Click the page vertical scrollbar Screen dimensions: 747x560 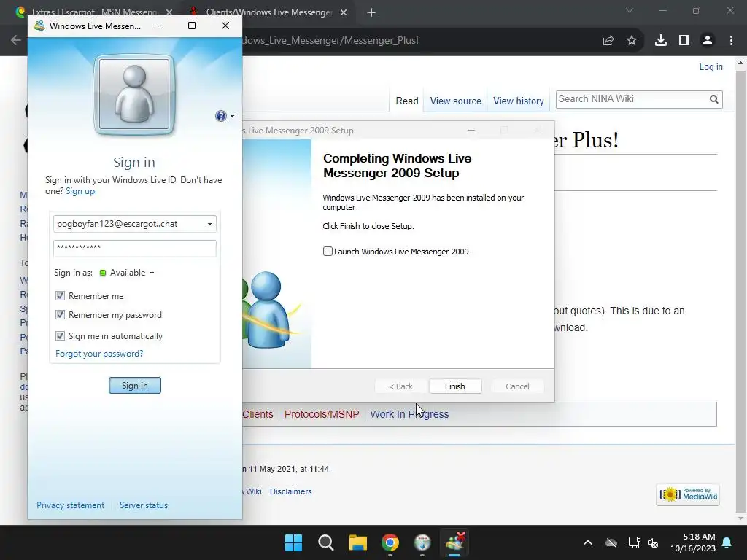pyautogui.click(x=740, y=290)
